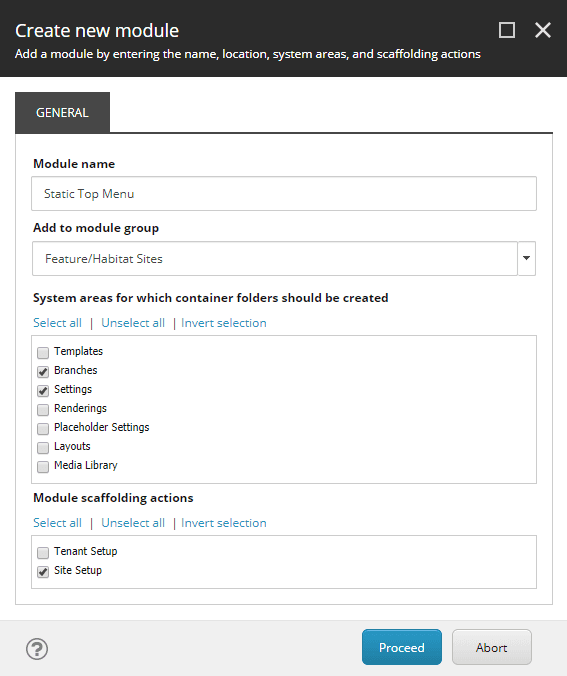Click the Abort button
The width and height of the screenshot is (567, 676).
[x=492, y=647]
